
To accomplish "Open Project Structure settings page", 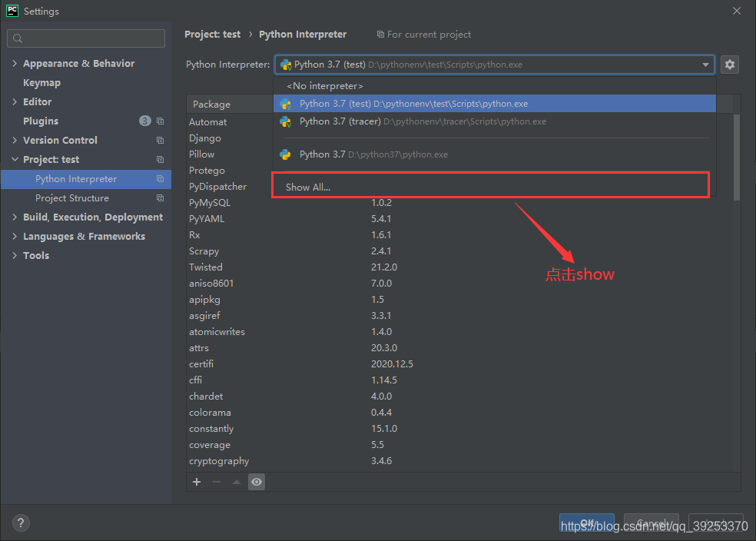I will point(72,198).
